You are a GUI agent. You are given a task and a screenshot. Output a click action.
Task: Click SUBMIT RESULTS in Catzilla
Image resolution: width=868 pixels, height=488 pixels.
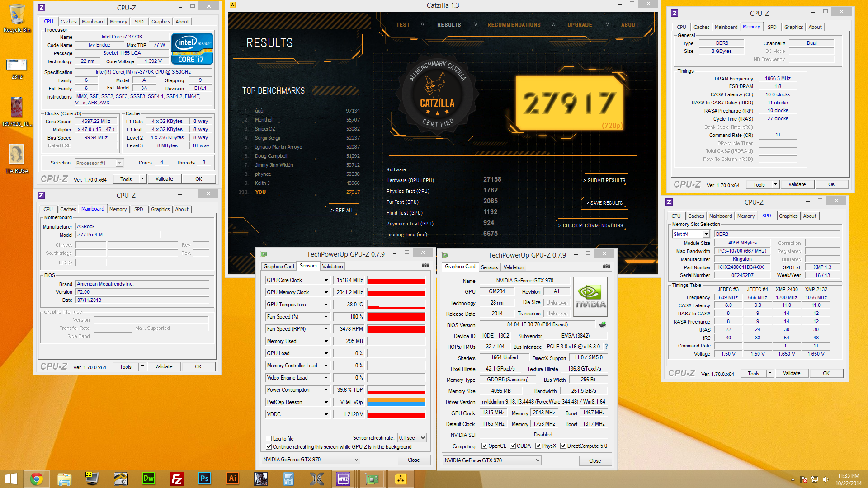coord(604,180)
